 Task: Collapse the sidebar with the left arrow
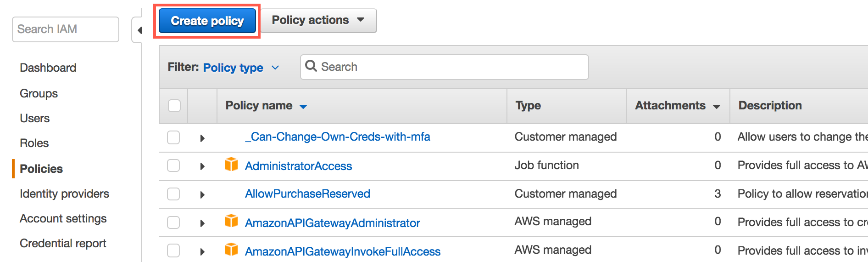139,30
